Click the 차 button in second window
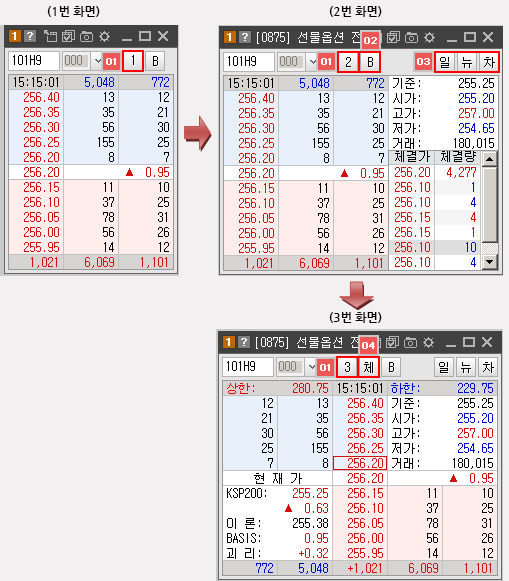This screenshot has height=581, width=509. click(x=489, y=62)
